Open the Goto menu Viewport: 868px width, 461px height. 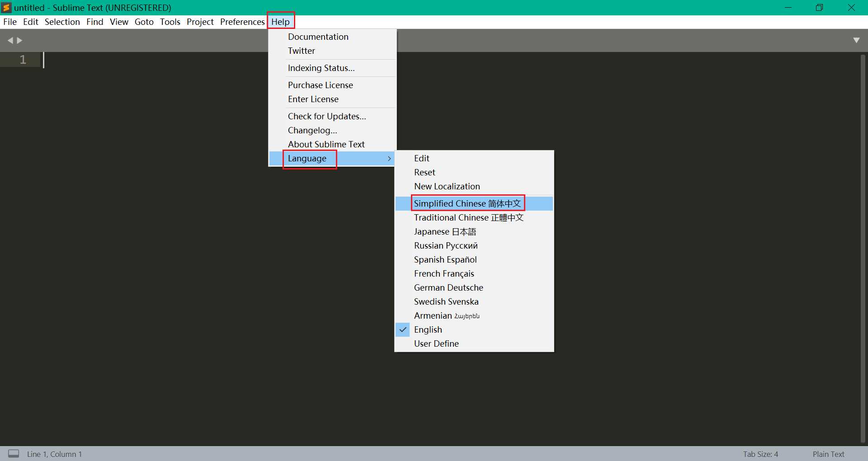pos(144,22)
